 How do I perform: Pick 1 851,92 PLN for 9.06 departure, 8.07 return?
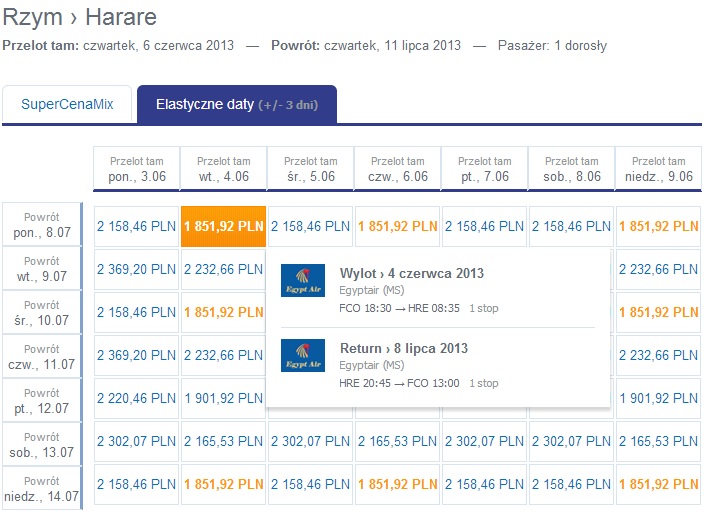(658, 226)
